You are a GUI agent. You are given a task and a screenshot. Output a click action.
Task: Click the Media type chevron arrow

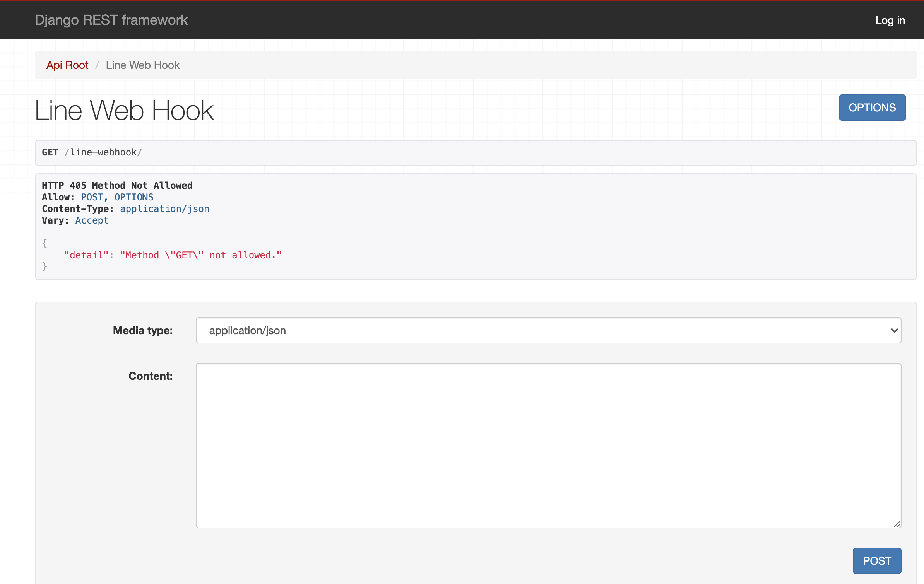click(894, 330)
